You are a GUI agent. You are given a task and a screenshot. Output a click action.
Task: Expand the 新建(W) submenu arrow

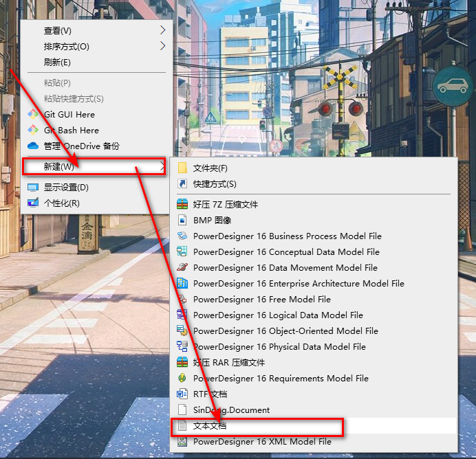162,166
